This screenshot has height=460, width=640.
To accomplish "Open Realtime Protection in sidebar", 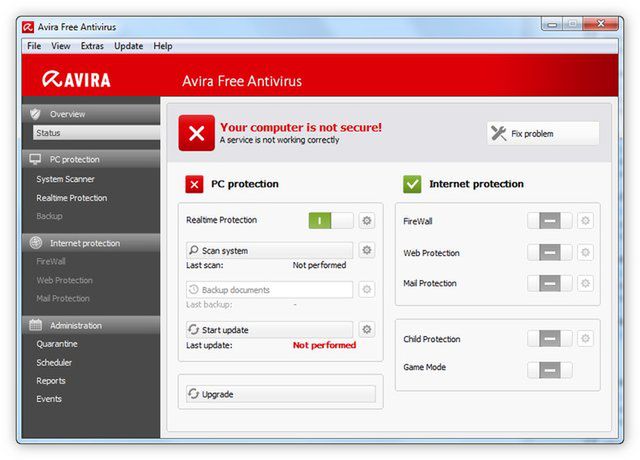I will [x=72, y=198].
